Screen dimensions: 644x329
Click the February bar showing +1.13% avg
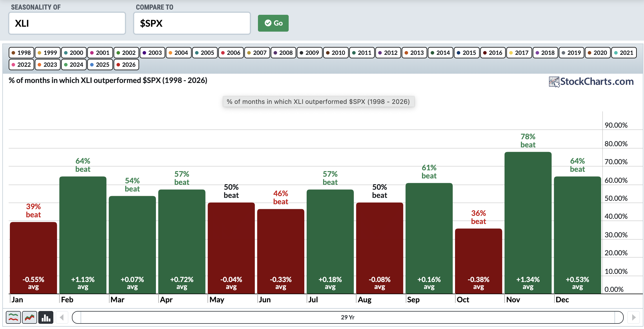pos(83,235)
